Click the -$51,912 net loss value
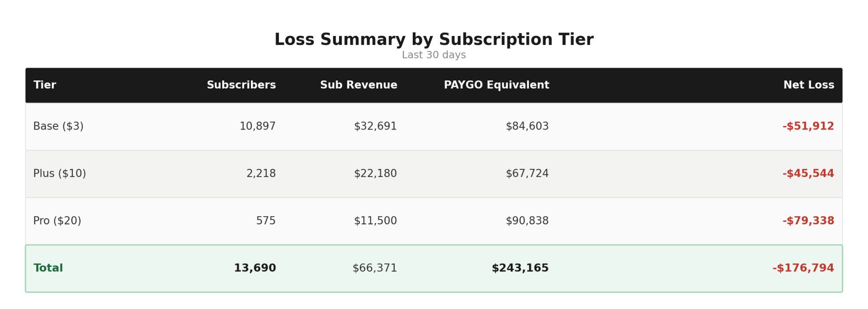Viewport: 868px width, 309px height. (808, 126)
